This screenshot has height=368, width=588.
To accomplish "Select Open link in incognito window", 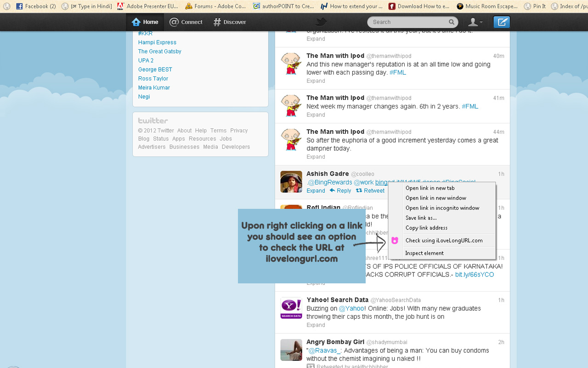I will [x=441, y=208].
